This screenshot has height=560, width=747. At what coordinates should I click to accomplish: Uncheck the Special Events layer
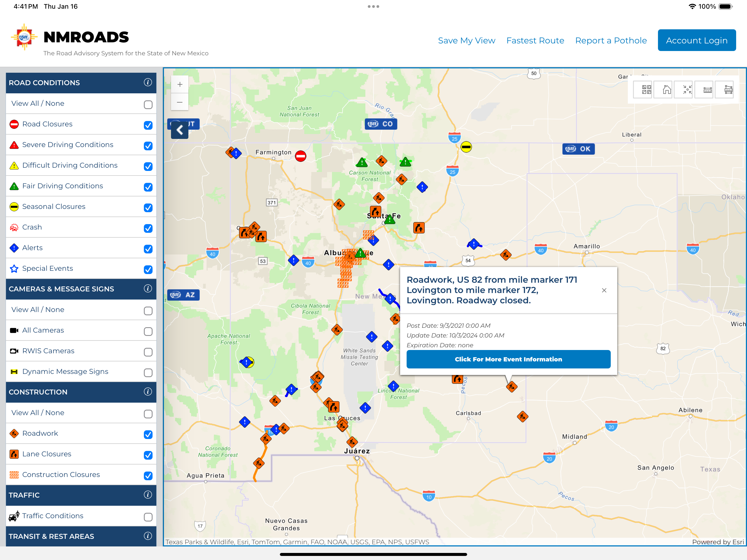pyautogui.click(x=148, y=269)
